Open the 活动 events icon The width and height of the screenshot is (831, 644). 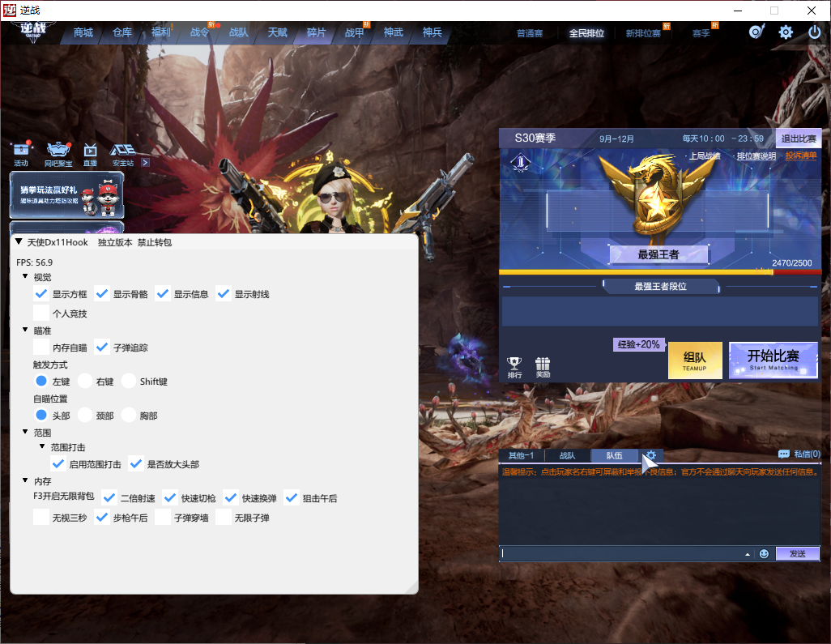pyautogui.click(x=21, y=152)
